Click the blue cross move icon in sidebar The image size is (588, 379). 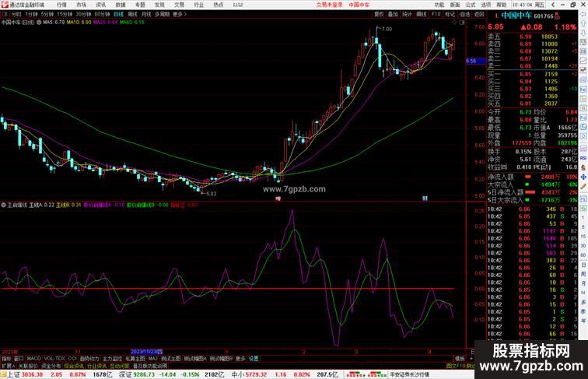pos(583,177)
